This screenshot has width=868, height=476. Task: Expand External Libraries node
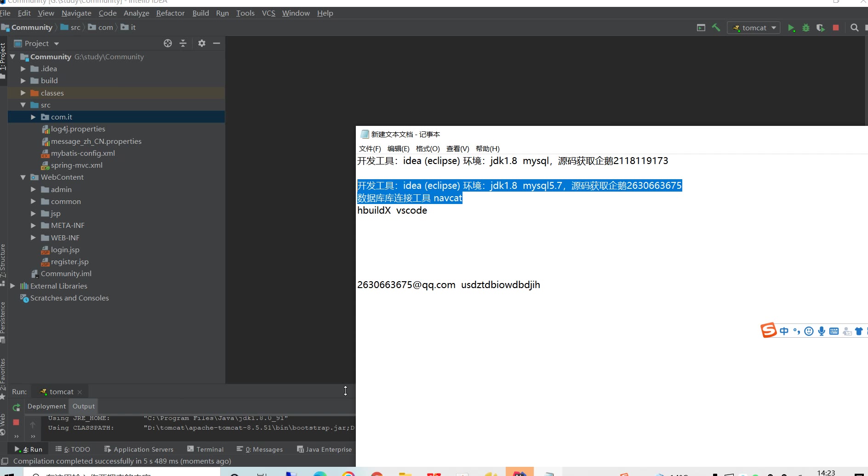[13, 286]
